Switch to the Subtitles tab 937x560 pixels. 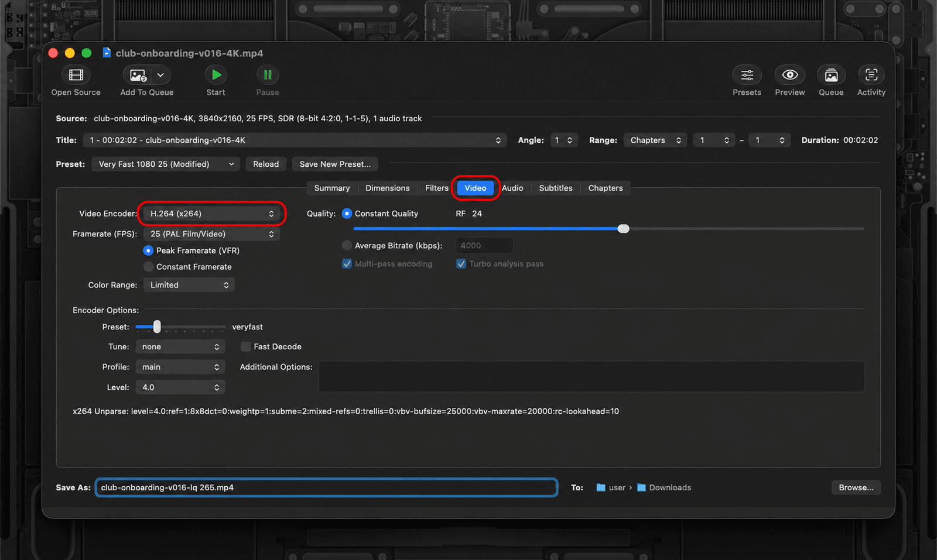click(x=556, y=188)
